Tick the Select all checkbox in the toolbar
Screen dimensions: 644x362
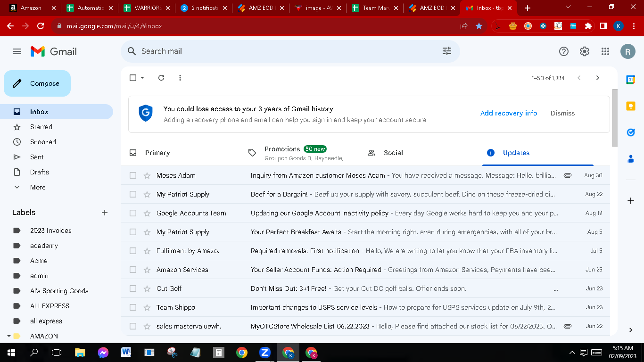coord(133,78)
